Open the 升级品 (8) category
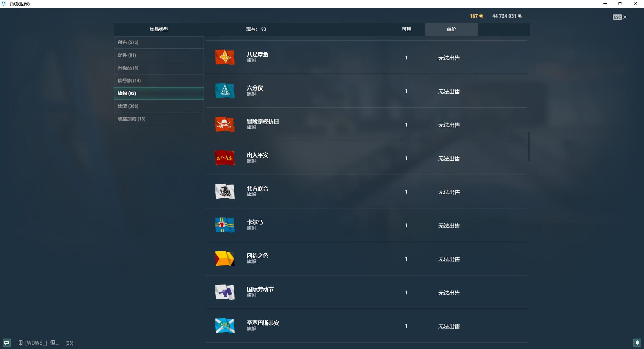The height and width of the screenshot is (349, 644). tap(159, 68)
